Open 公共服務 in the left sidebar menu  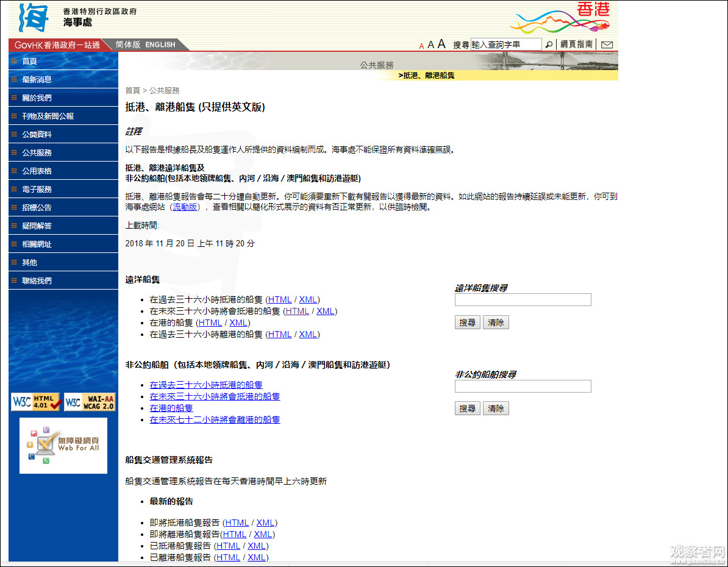coord(37,152)
